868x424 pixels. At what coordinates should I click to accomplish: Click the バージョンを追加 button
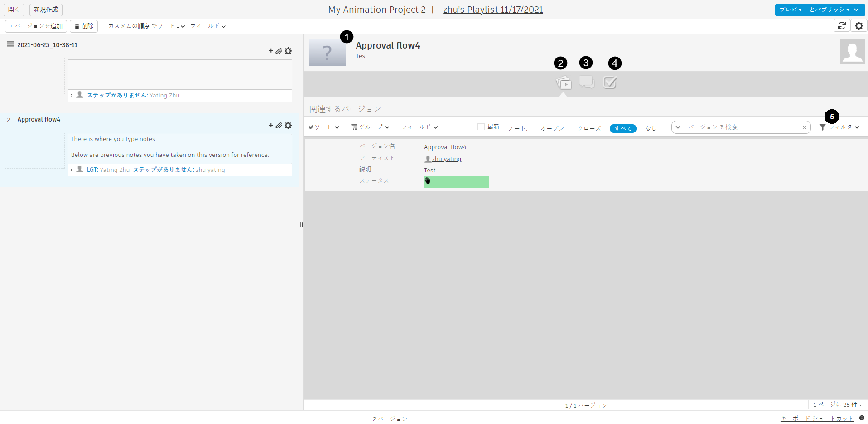pos(36,26)
